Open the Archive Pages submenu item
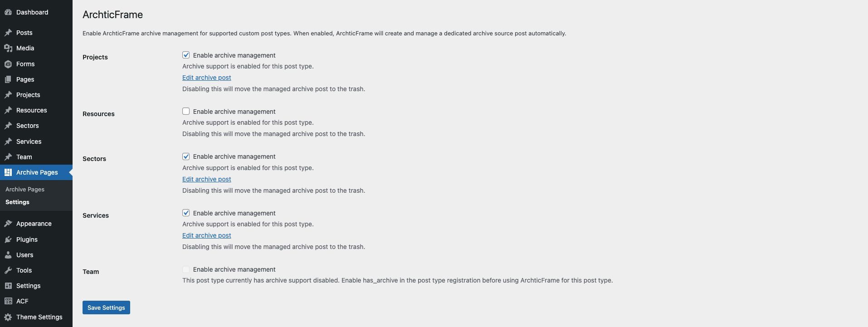 tap(25, 189)
